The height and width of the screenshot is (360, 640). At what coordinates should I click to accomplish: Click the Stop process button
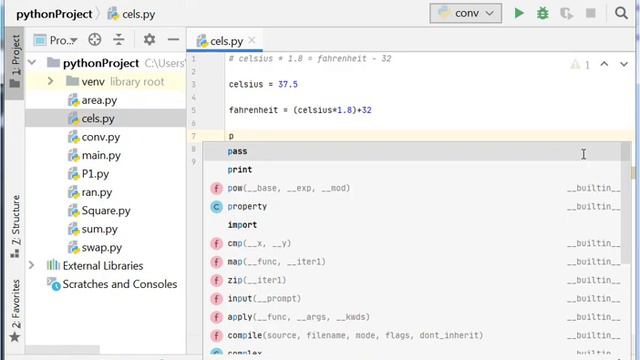pyautogui.click(x=590, y=13)
